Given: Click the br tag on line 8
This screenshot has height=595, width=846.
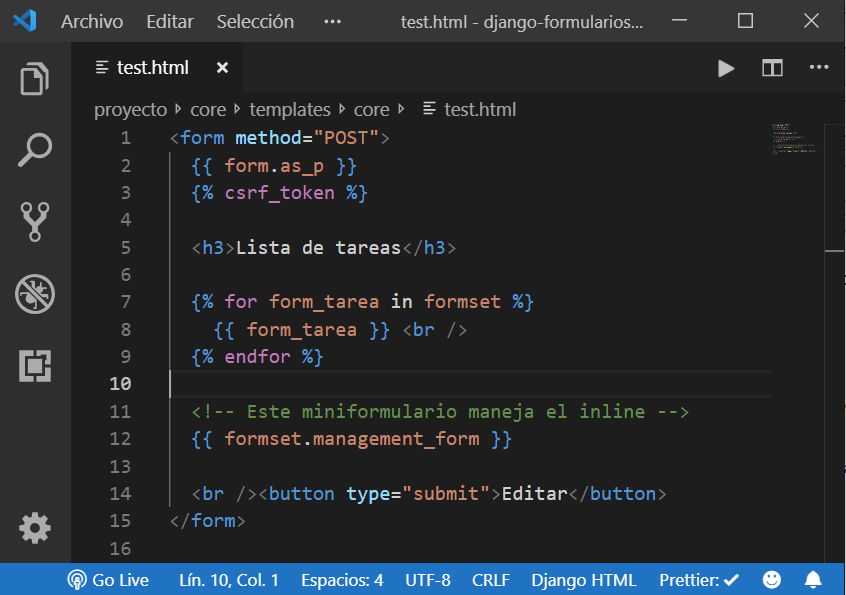Looking at the screenshot, I should click(435, 330).
